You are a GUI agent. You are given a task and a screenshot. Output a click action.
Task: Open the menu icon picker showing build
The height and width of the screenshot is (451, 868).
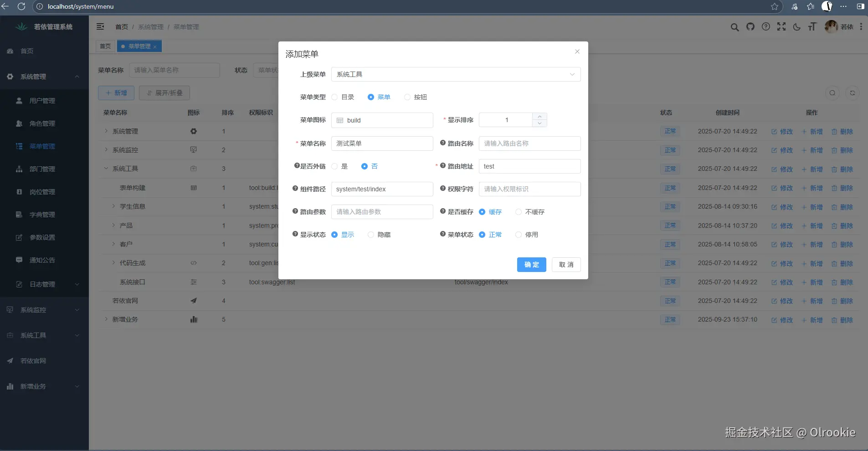click(382, 120)
